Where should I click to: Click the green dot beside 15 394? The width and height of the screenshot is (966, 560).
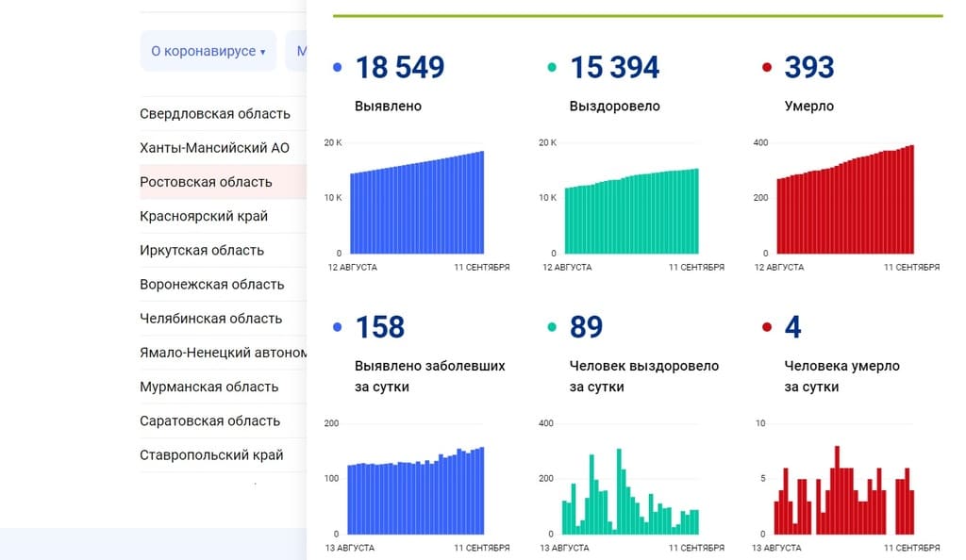pyautogui.click(x=552, y=68)
